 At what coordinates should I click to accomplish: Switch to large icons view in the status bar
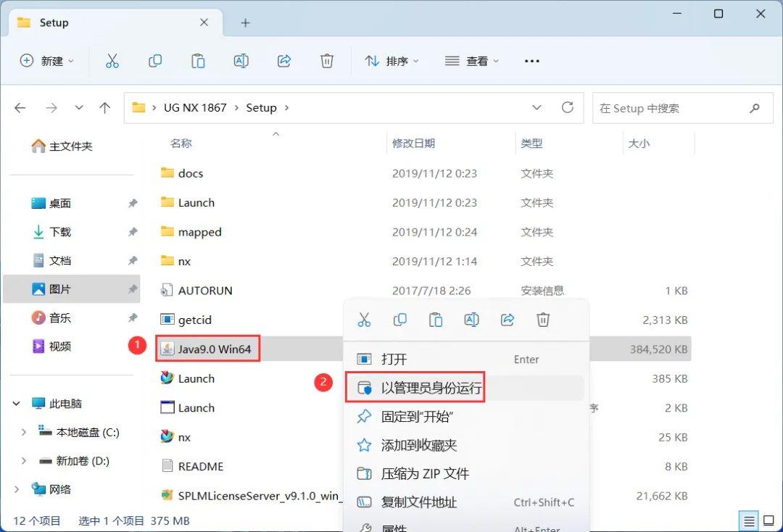click(769, 521)
